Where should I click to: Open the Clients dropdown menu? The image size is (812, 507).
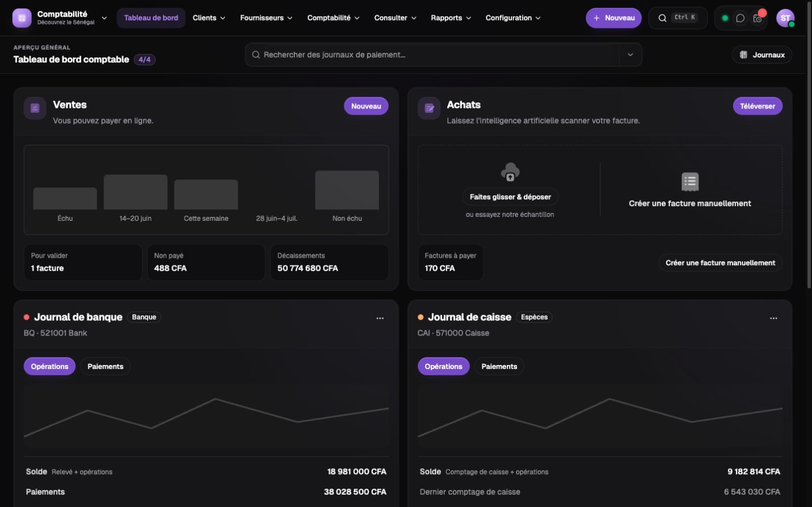[x=209, y=18]
